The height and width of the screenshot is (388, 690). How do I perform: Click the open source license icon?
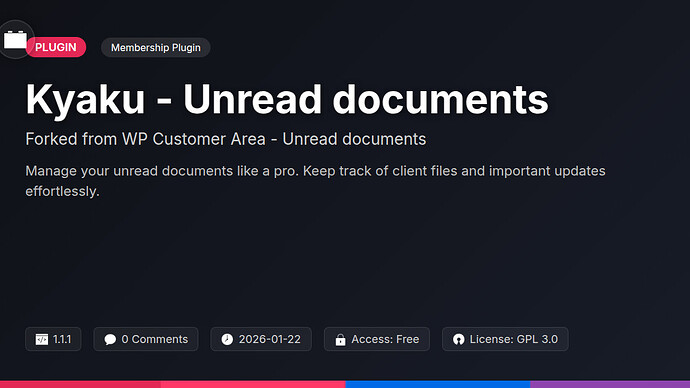pyautogui.click(x=459, y=339)
